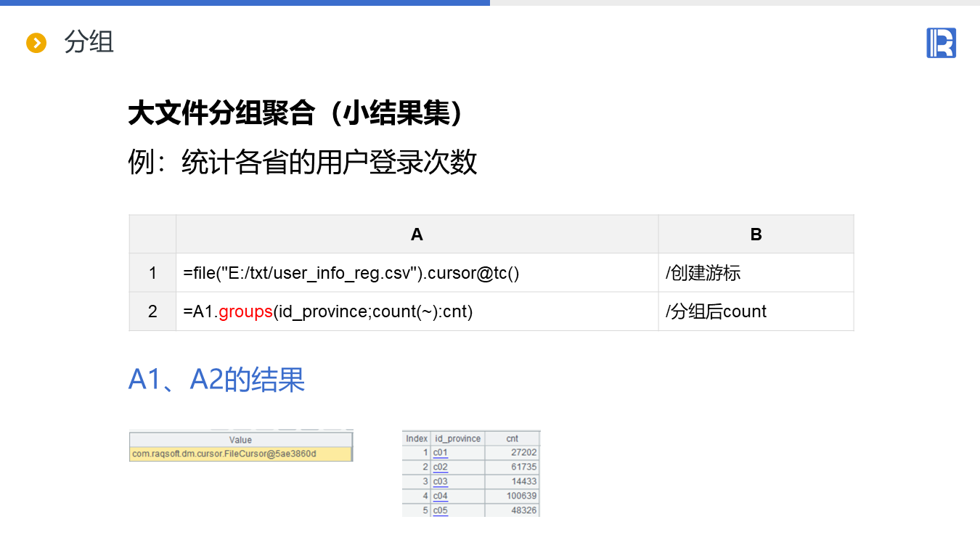This screenshot has height=551, width=980.
Task: Select the 分组 slide heading text
Action: coord(89,42)
